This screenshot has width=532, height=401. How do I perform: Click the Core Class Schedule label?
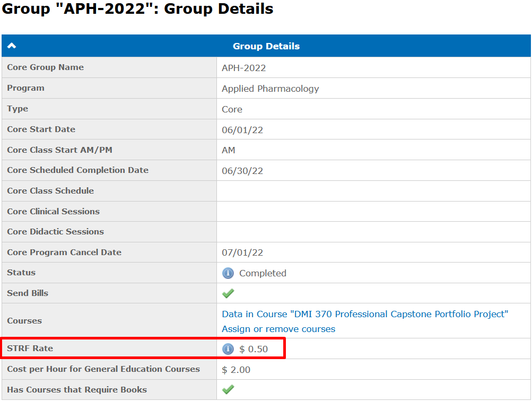50,190
